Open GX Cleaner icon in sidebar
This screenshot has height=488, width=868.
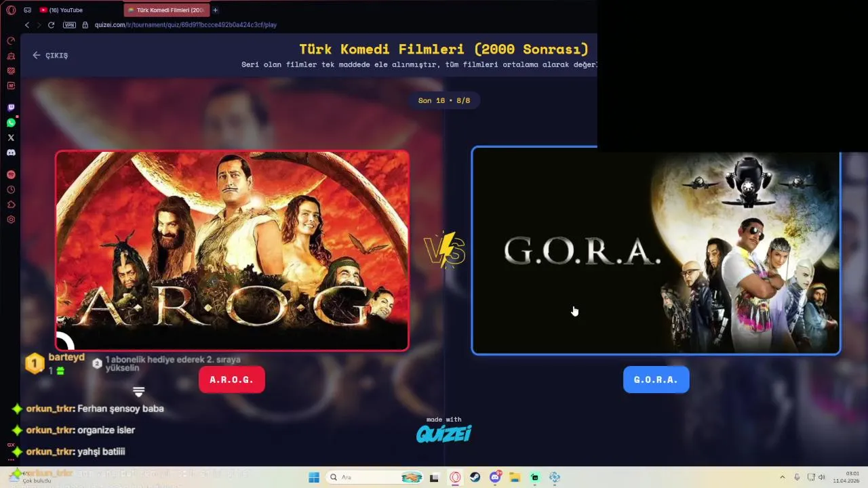click(11, 56)
